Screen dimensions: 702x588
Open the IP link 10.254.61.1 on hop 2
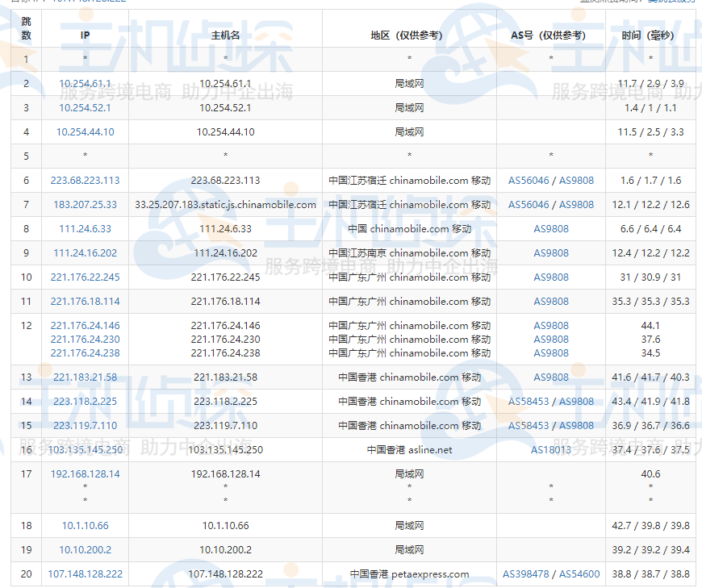(x=85, y=83)
